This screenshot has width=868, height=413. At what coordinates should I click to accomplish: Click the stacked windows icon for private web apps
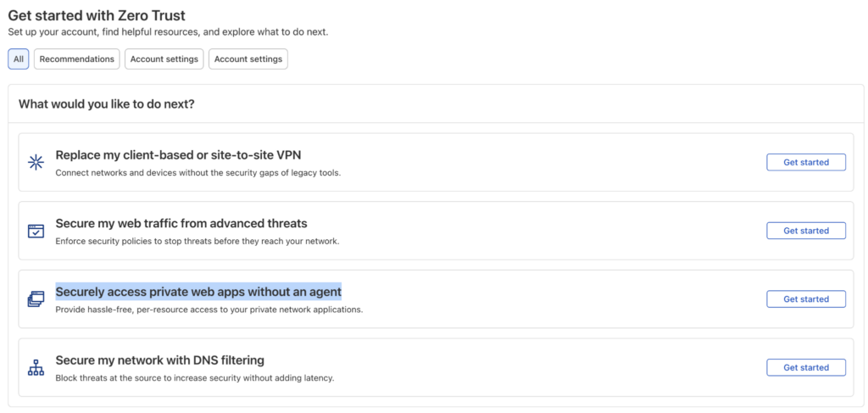pos(36,299)
